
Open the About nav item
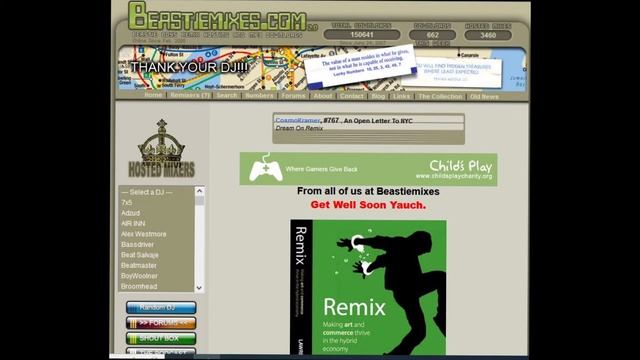click(x=323, y=96)
